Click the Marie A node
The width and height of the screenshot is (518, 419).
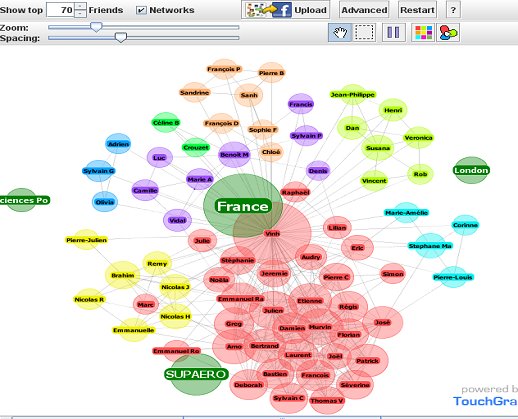200,179
